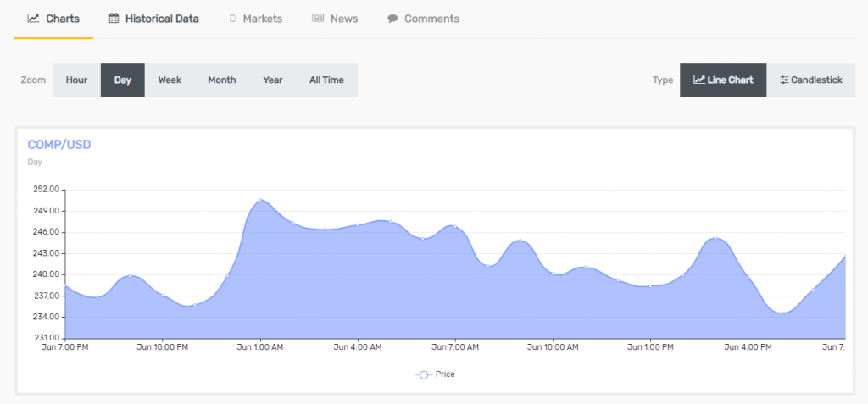Switch chart type to Candlestick
Image resolution: width=868 pixels, height=404 pixels.
click(x=810, y=80)
